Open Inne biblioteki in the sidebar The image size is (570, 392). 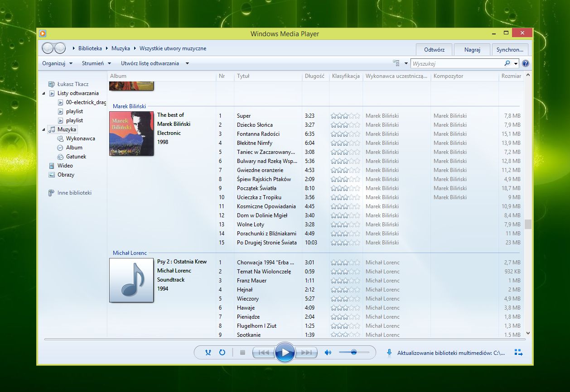74,193
